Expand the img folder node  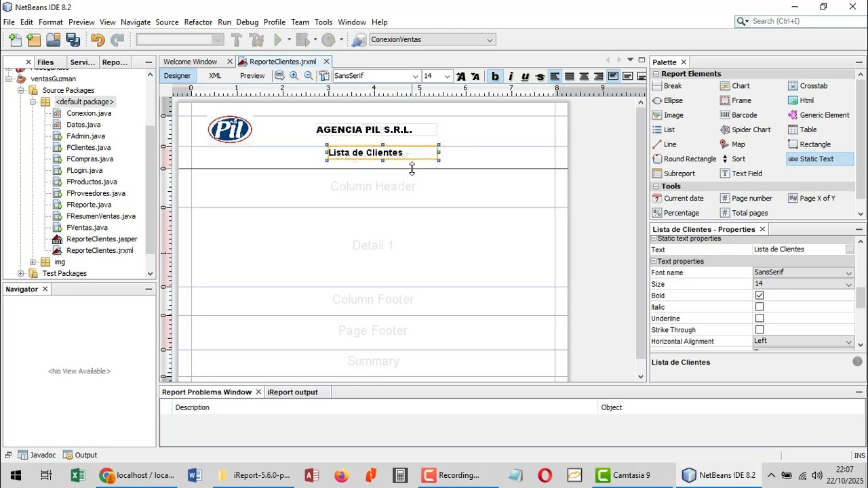click(33, 262)
